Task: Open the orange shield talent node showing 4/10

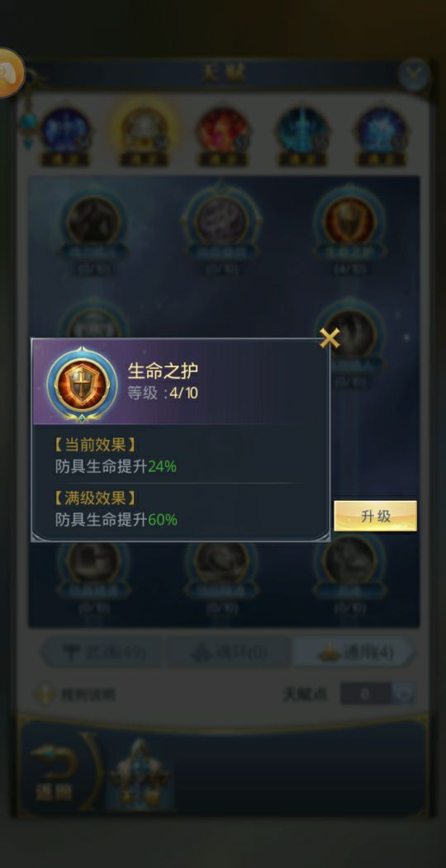Action: tap(349, 221)
